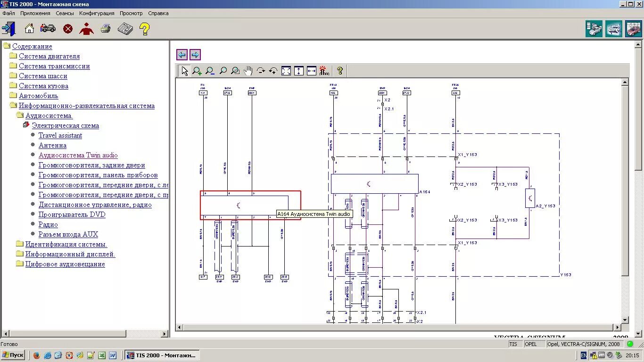Click the highlight circuit hand icon
Viewport: 644px width, 362px height.
[324, 71]
